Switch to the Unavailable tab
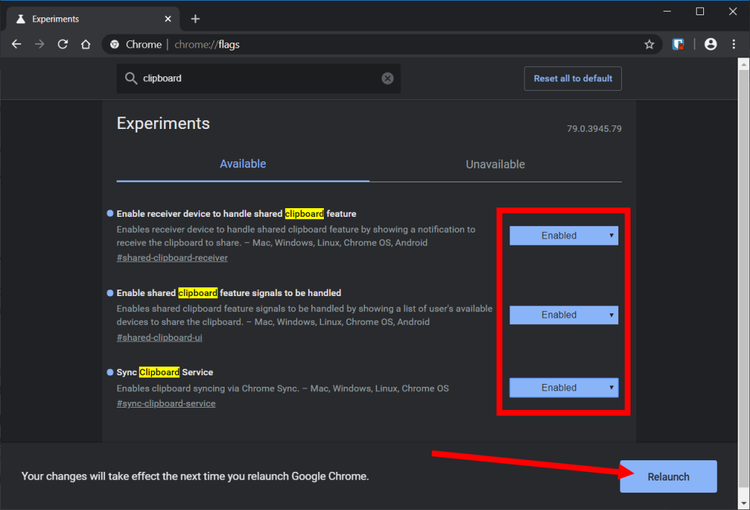750x510 pixels. pyautogui.click(x=495, y=164)
